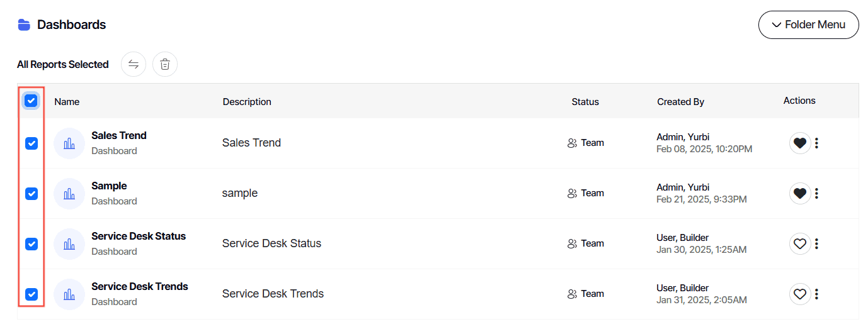The image size is (868, 334).
Task: Unfavorite the Sales Trend heart icon
Action: [x=800, y=143]
